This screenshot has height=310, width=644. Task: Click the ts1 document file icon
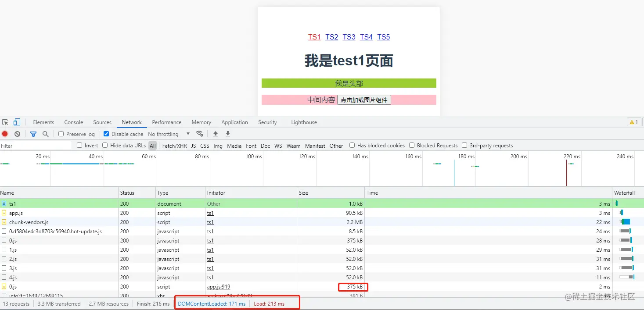[x=4, y=203]
